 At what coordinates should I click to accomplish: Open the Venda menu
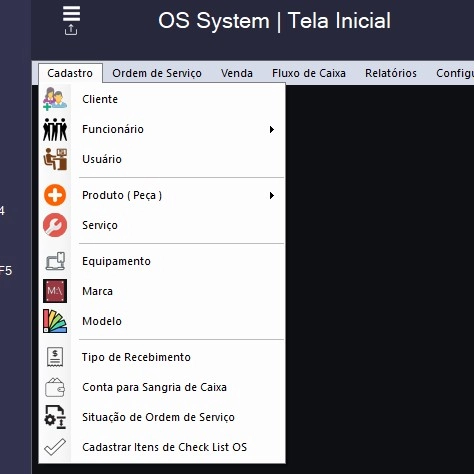tap(237, 73)
